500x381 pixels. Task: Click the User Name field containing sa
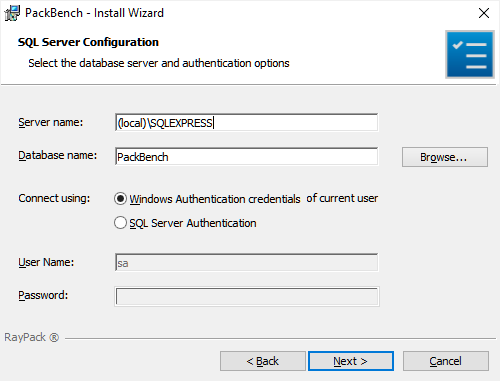coord(246,262)
